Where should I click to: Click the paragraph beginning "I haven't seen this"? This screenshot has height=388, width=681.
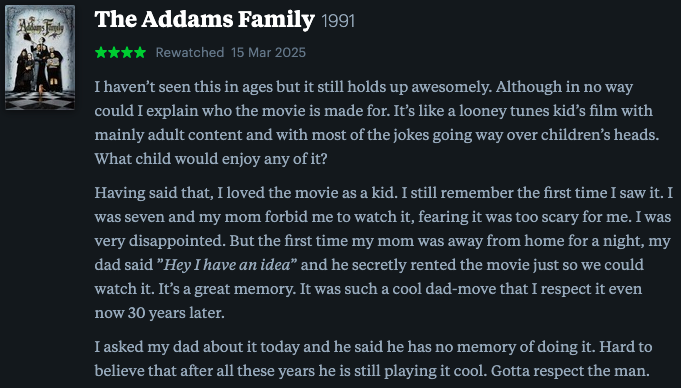pos(377,123)
